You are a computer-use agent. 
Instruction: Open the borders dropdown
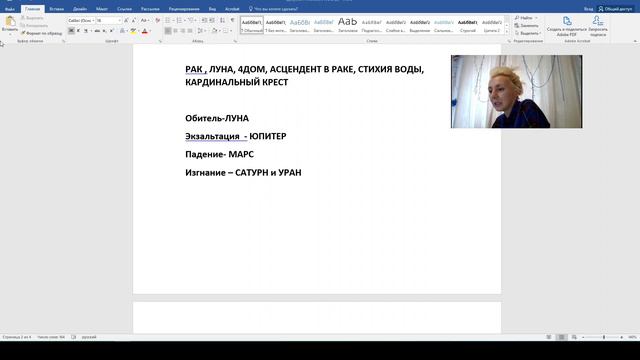227,31
